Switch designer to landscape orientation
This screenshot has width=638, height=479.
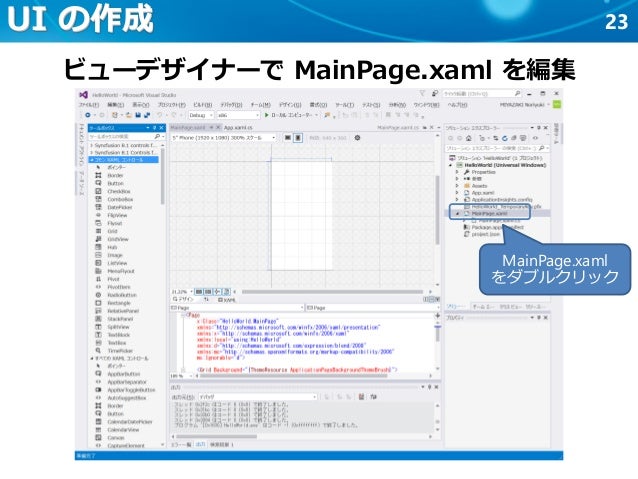pos(288,138)
